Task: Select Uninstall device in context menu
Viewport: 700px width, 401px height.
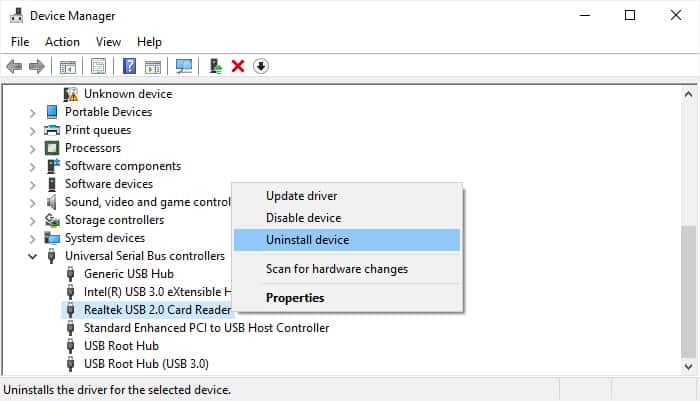Action: (x=347, y=240)
